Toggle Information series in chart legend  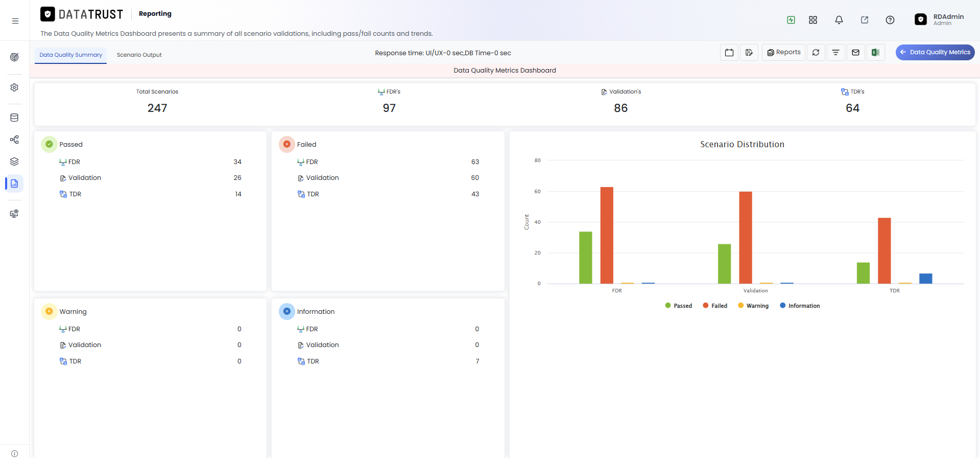click(800, 306)
